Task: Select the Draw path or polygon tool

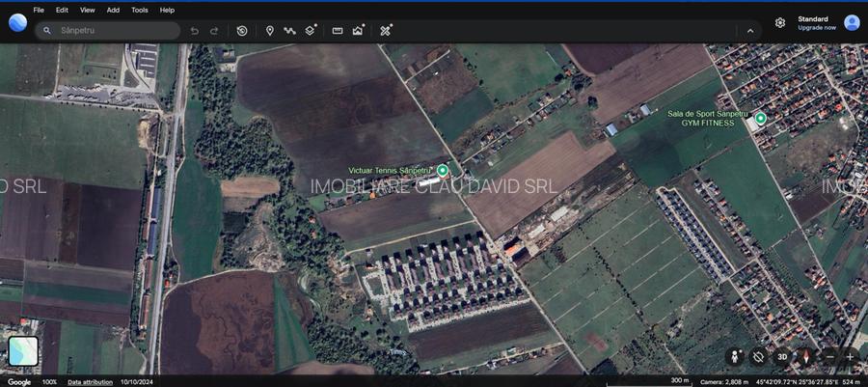Action: coord(288,31)
